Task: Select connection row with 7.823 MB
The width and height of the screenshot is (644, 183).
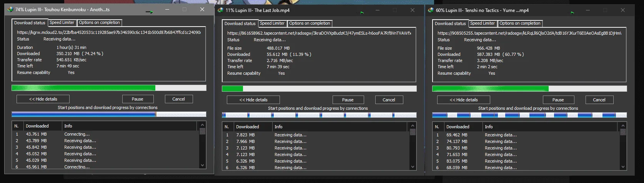Action: [x=316, y=135]
